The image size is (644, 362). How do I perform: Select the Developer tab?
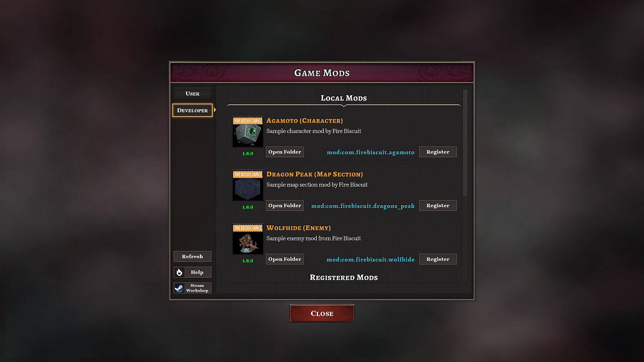(x=193, y=110)
